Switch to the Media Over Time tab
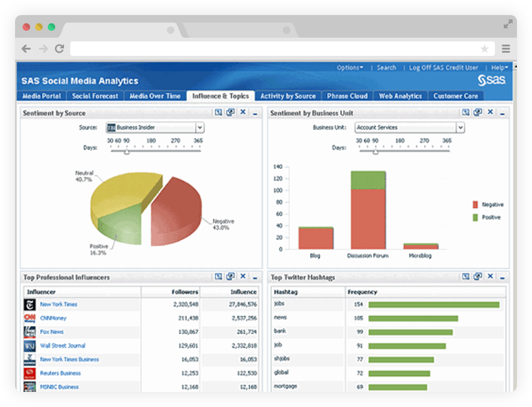The height and width of the screenshot is (407, 532). (155, 96)
